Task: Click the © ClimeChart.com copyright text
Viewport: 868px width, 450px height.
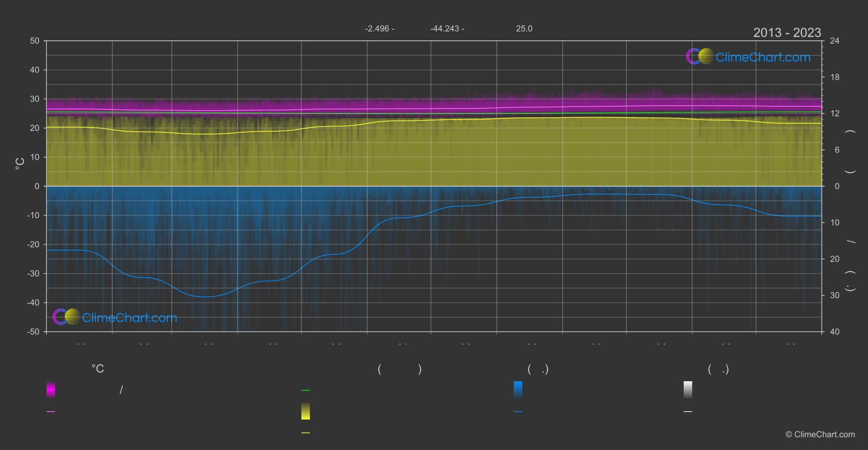Action: coord(820,435)
